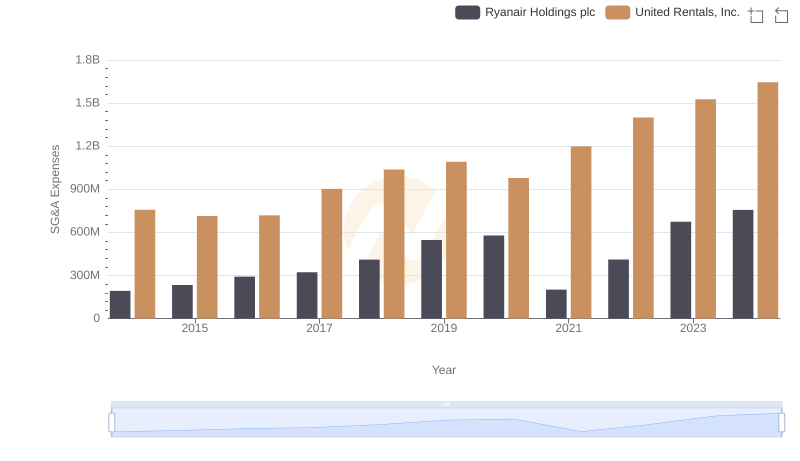Image resolution: width=800 pixels, height=461 pixels.
Task: Click the left handle of the range slider
Action: [x=112, y=423]
